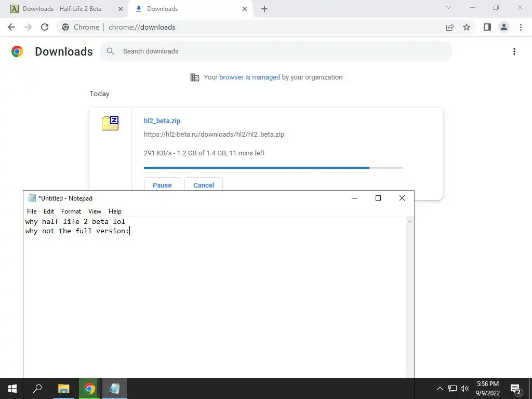Open Windows taskbar search
532x399 pixels.
[37, 389]
